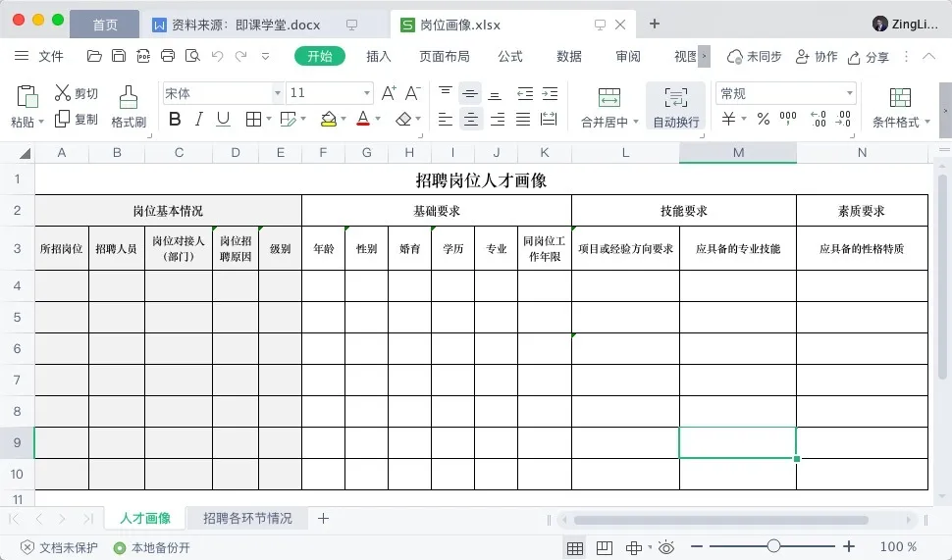Justify text alignment icon
This screenshot has height=560, width=952.
(x=523, y=119)
